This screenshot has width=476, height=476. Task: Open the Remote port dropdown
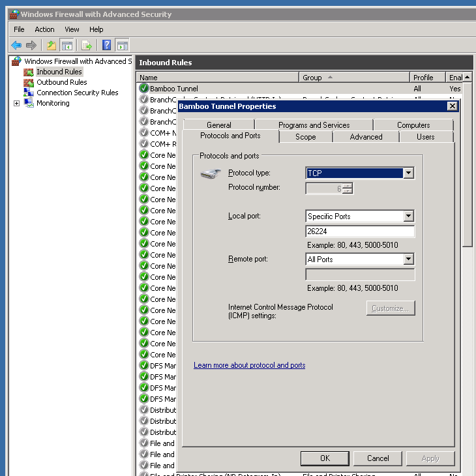pos(408,260)
